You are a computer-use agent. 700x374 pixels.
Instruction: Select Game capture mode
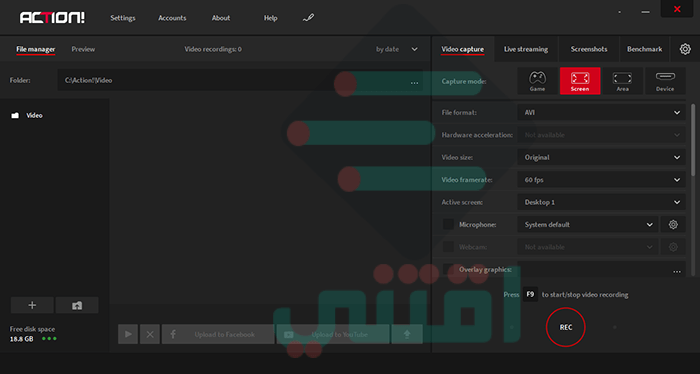coord(537,81)
